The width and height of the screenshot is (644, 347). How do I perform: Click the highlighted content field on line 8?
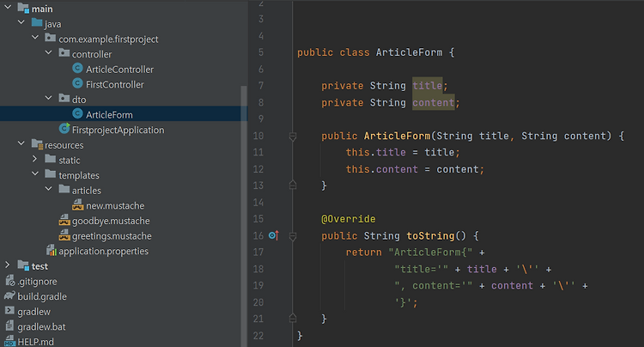pos(434,102)
